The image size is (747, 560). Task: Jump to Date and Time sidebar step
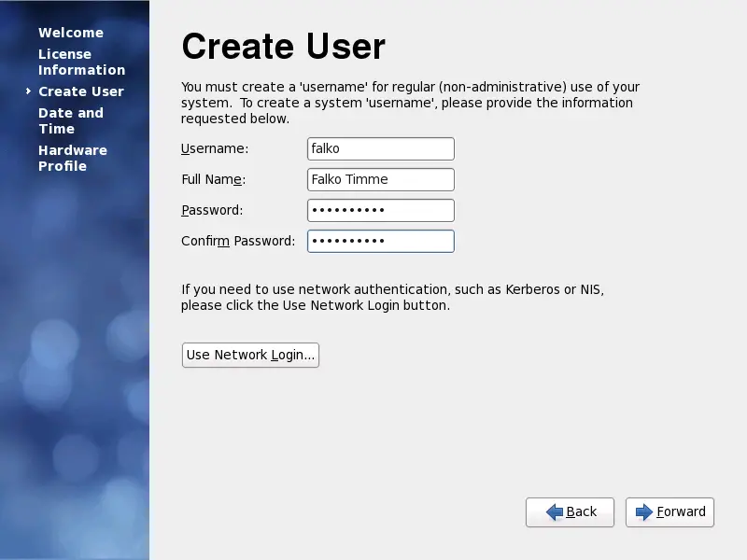coord(71,120)
